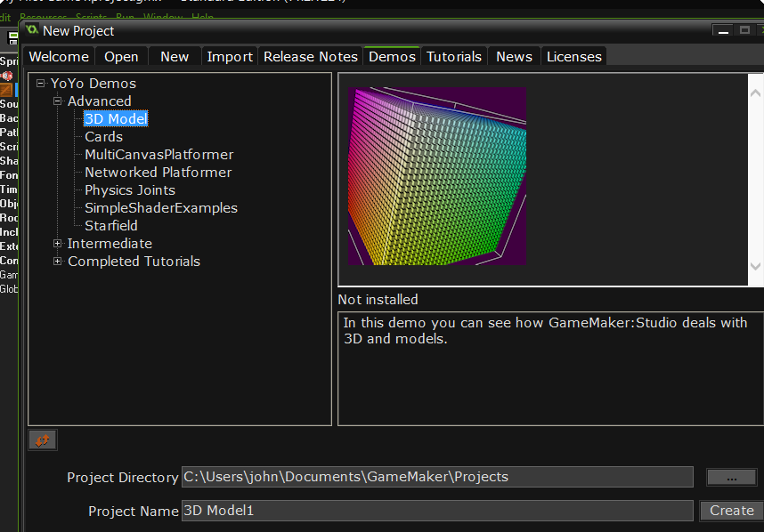This screenshot has width=764, height=532.
Task: Select the Starfield demo
Action: pos(111,226)
